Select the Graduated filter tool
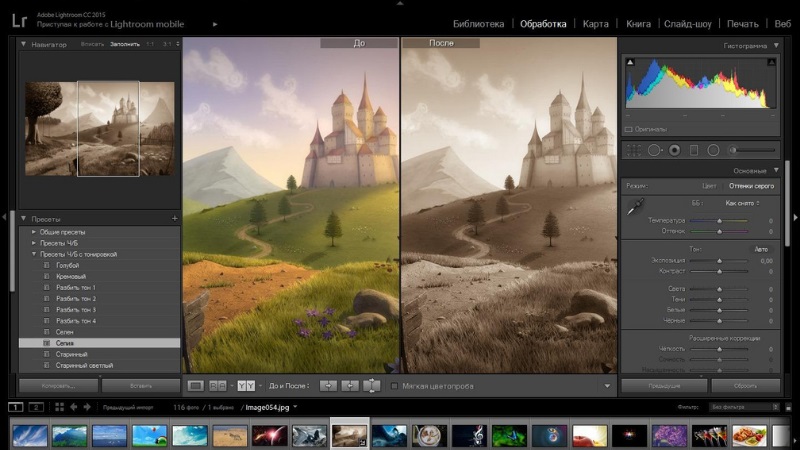 click(694, 150)
